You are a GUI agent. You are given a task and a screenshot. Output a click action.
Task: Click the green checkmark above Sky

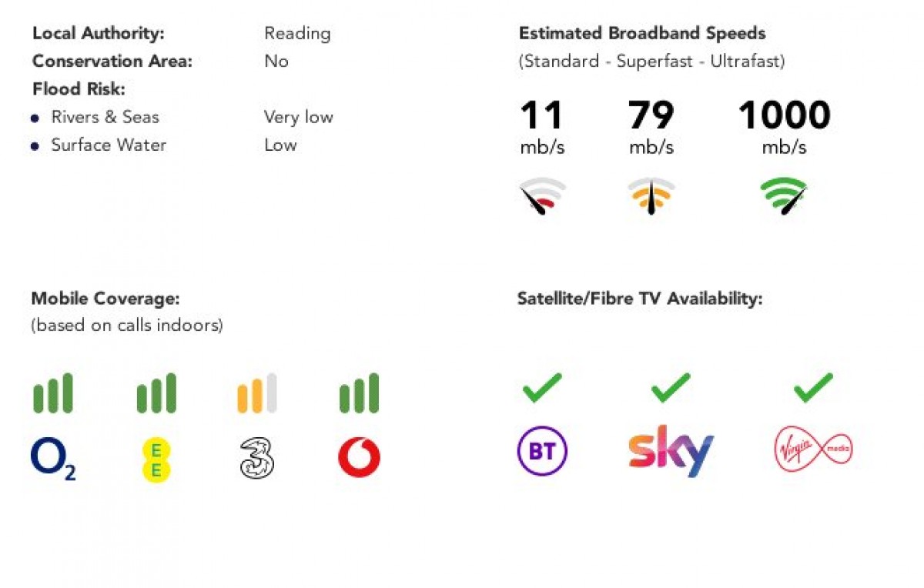671,387
